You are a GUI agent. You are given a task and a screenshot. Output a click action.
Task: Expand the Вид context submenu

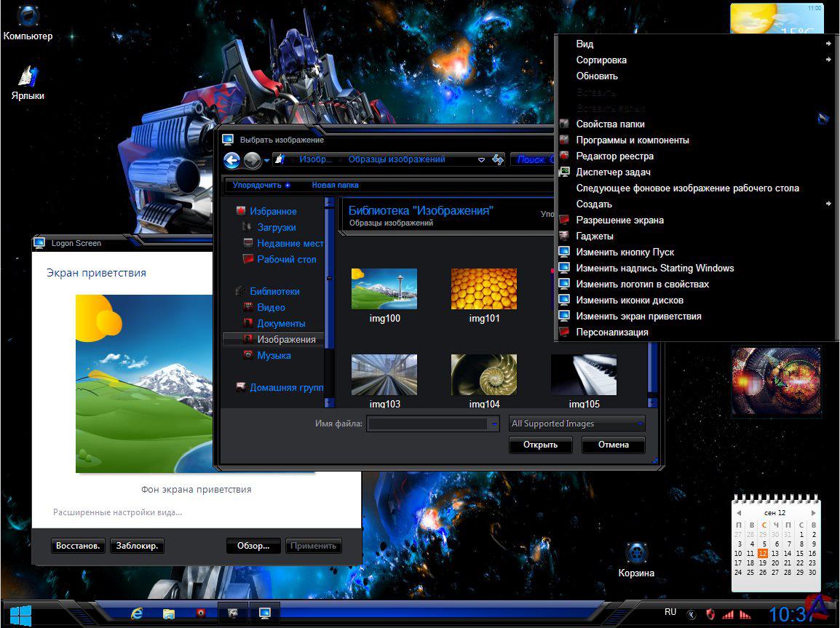coord(695,44)
